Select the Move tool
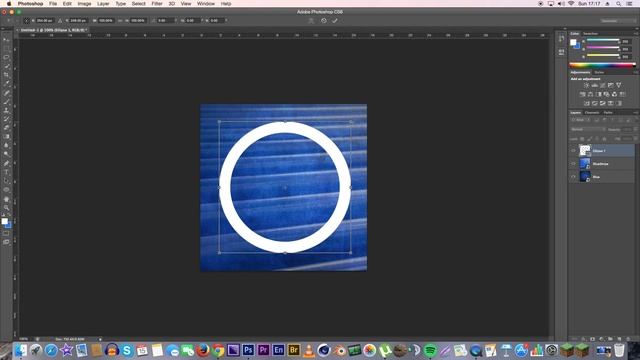The height and width of the screenshot is (360, 640). coord(6,40)
